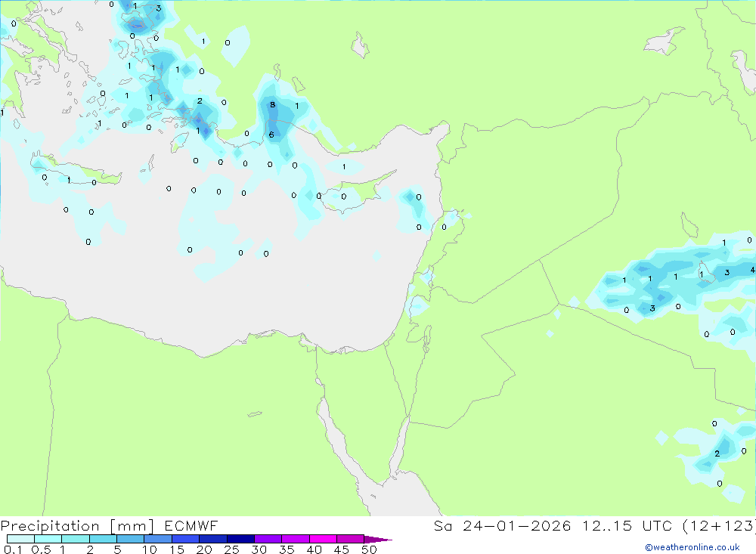Pick the 15–20 mm legend color swatch
This screenshot has width=756, height=554.
point(186,539)
